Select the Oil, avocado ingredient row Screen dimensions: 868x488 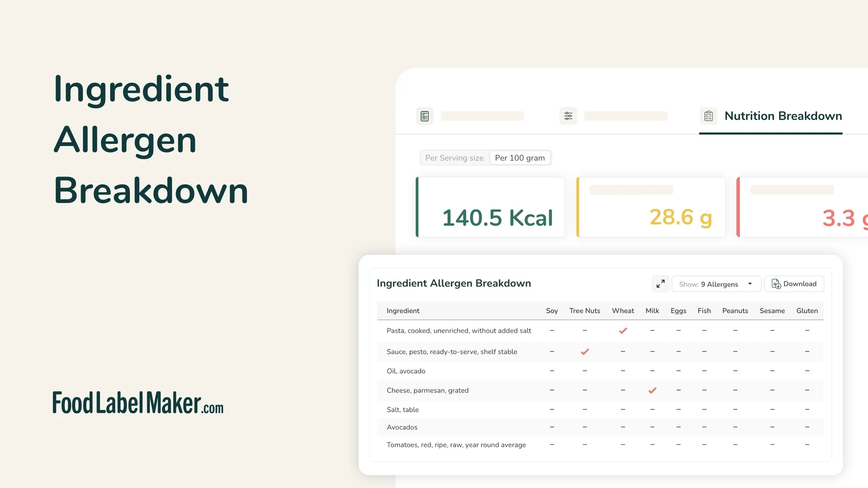[406, 371]
